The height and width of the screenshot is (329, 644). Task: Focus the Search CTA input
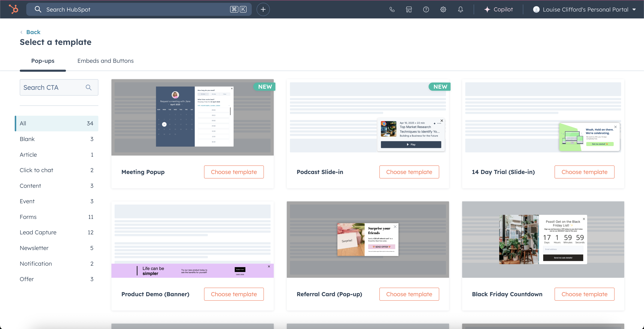(x=59, y=87)
